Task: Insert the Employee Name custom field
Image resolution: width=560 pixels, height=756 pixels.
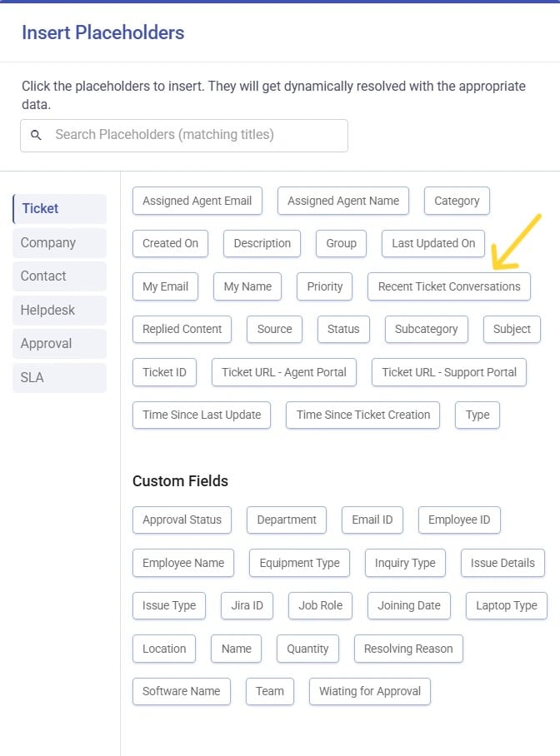Action: [x=182, y=563]
